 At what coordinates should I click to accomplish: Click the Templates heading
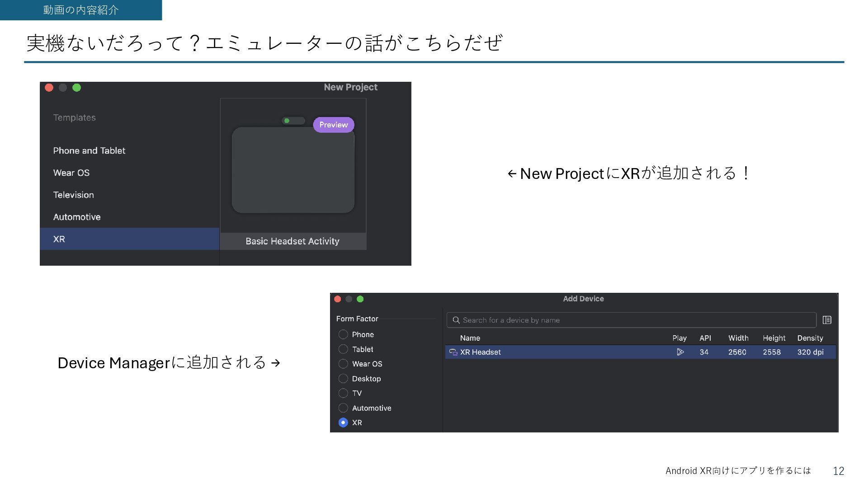pyautogui.click(x=75, y=117)
